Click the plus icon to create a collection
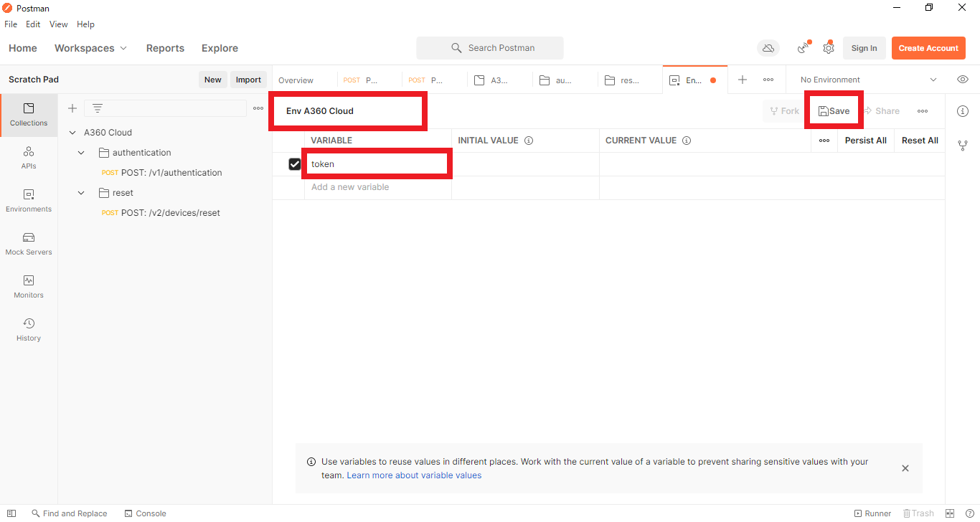The height and width of the screenshot is (522, 980). pos(72,108)
